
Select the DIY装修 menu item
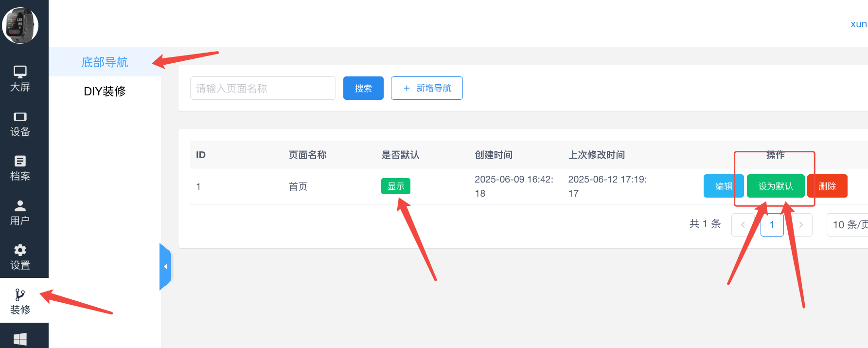[x=105, y=91]
